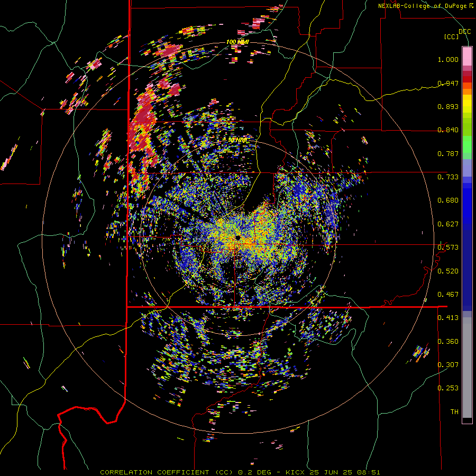Click the NEXLAB-College of DuPage label

click(x=422, y=6)
